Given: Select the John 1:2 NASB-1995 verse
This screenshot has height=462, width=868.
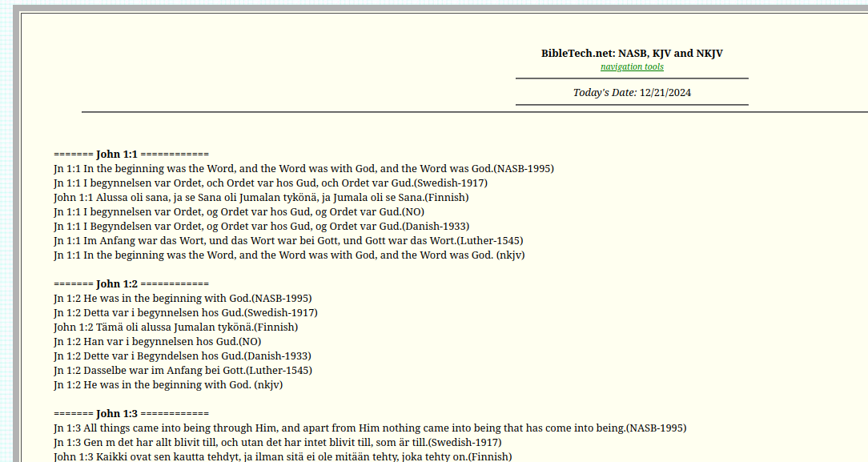Looking at the screenshot, I should [183, 298].
